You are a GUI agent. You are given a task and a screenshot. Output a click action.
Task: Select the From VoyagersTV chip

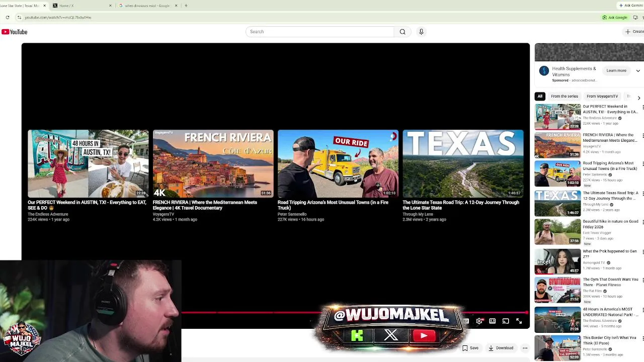tap(602, 96)
